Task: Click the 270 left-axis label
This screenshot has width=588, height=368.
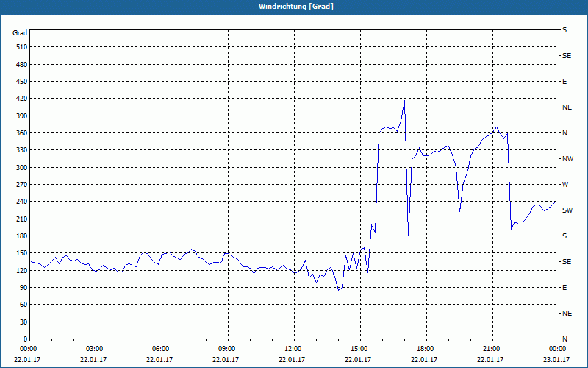Action: point(22,185)
